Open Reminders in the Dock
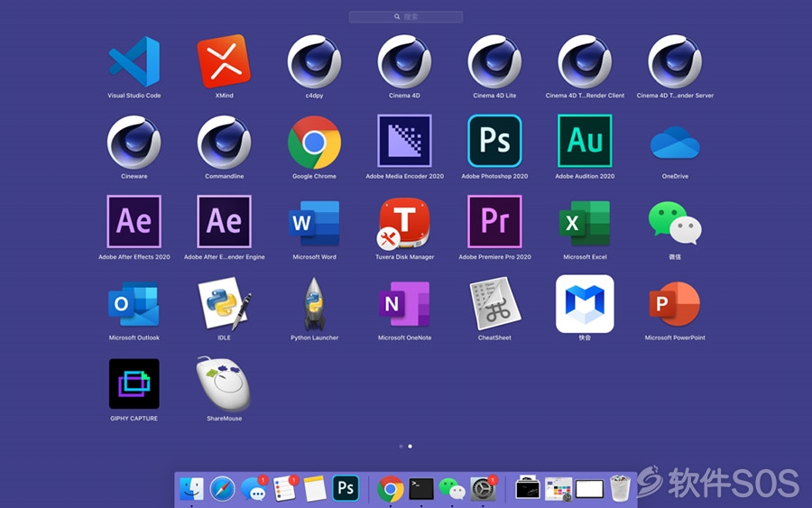 click(284, 488)
